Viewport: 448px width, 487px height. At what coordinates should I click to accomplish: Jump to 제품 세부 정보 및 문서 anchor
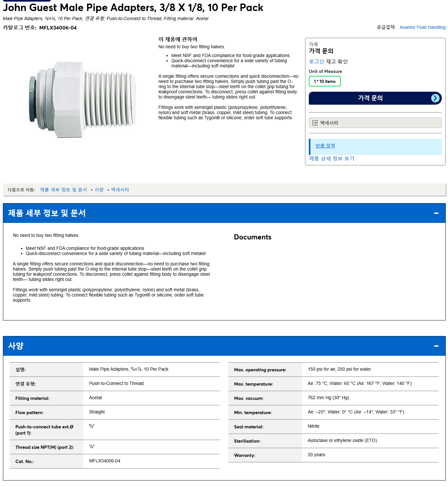tap(63, 190)
